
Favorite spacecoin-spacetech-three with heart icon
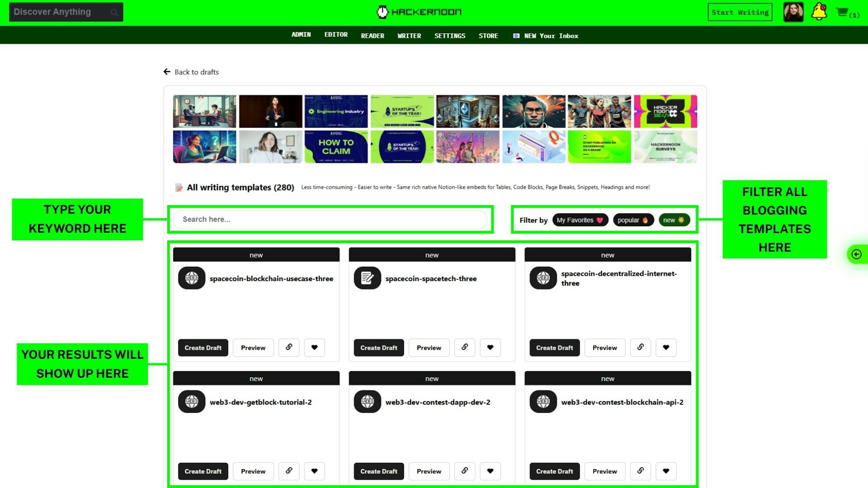[x=490, y=347]
